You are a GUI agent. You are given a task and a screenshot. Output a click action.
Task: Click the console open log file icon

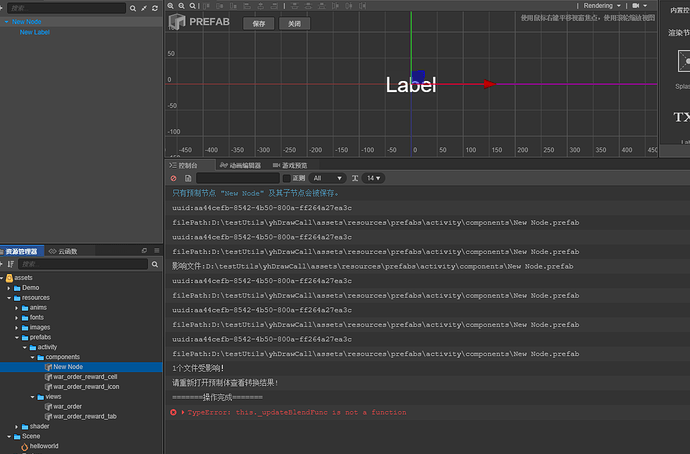pyautogui.click(x=188, y=178)
